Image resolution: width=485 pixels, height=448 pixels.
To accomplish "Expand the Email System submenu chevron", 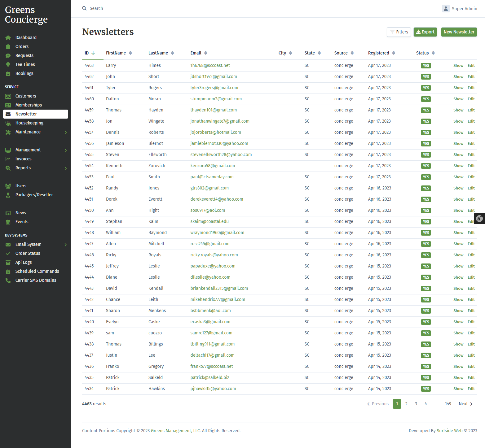I will click(x=66, y=245).
